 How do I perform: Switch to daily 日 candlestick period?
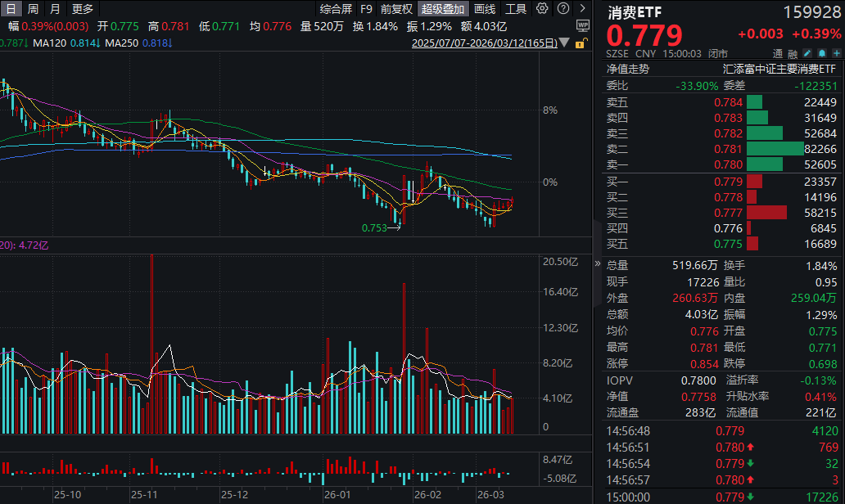pos(11,9)
